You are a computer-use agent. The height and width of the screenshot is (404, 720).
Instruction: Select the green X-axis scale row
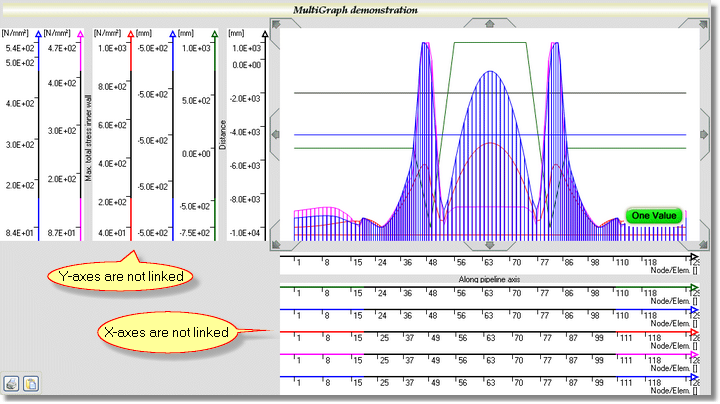pyautogui.click(x=486, y=290)
